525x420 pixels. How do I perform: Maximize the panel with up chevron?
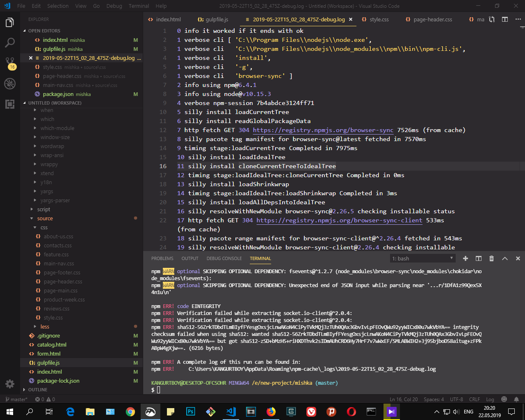tap(505, 258)
